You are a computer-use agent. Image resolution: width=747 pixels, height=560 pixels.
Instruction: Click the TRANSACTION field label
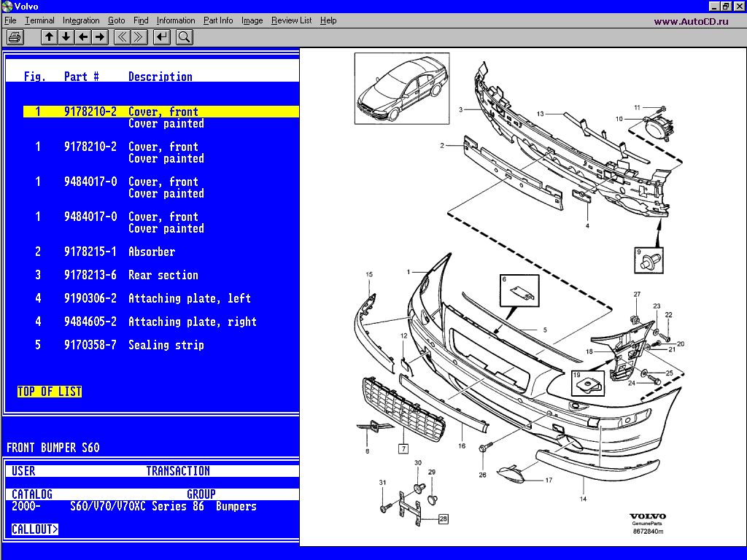(178, 471)
